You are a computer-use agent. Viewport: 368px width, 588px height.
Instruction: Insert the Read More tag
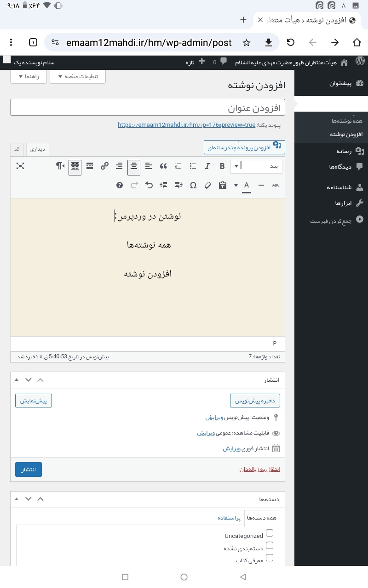90,166
